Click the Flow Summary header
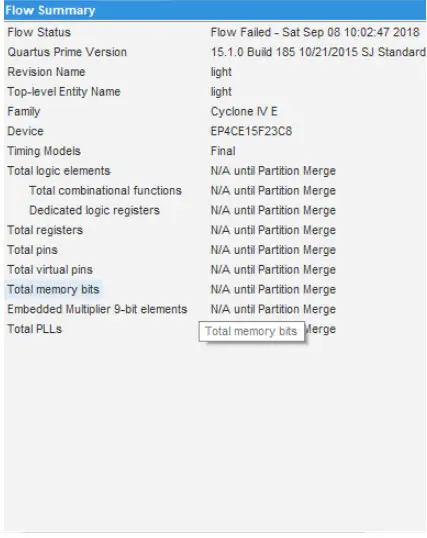 point(215,10)
